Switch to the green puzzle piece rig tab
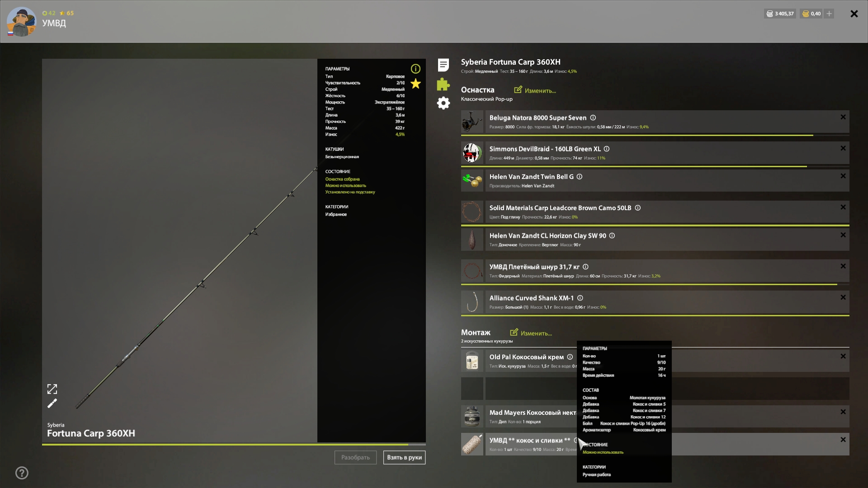The image size is (868, 488). point(443,84)
